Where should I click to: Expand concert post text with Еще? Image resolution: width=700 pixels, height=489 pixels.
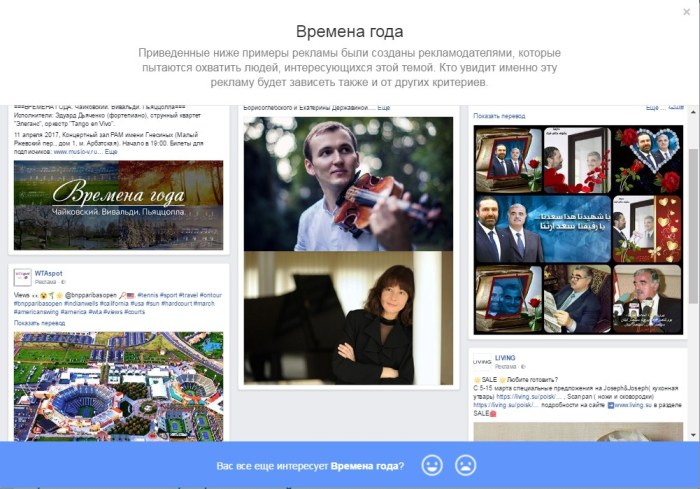pyautogui.click(x=112, y=153)
